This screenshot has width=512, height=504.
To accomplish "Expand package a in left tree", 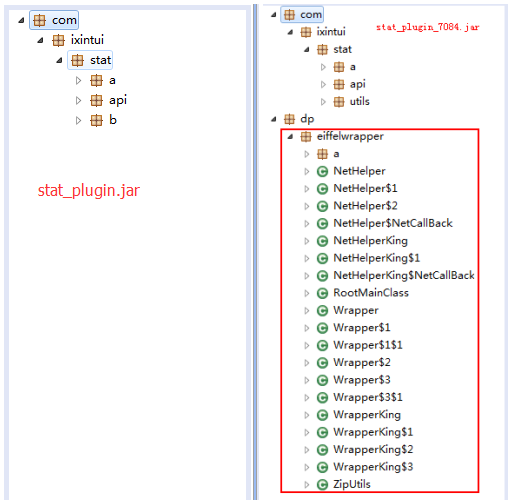I will click(78, 80).
